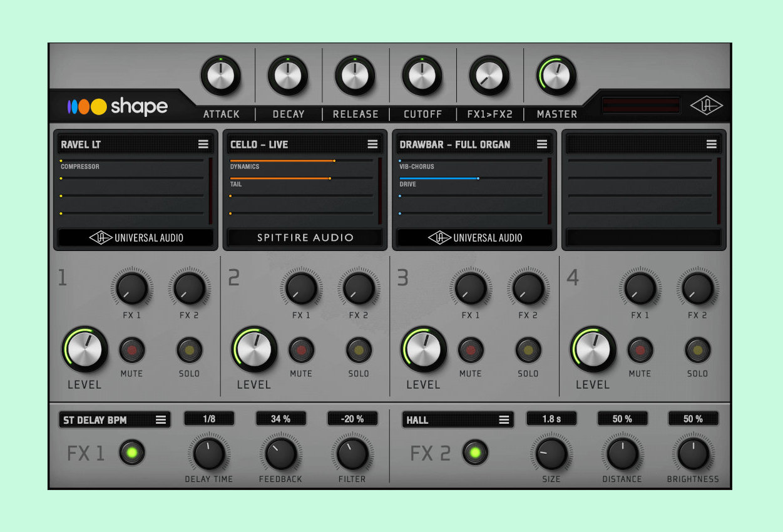Click channel 3 Level knob

coord(424,349)
